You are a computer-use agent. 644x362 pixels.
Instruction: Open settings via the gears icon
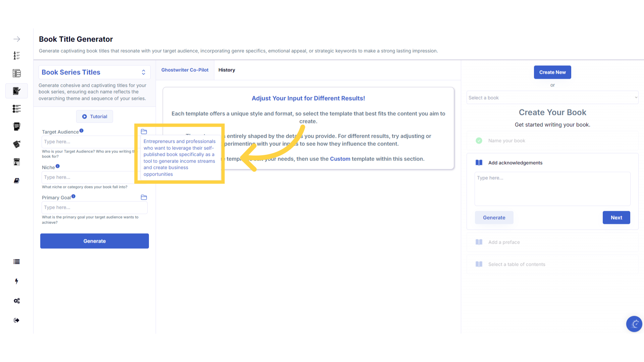point(16,301)
